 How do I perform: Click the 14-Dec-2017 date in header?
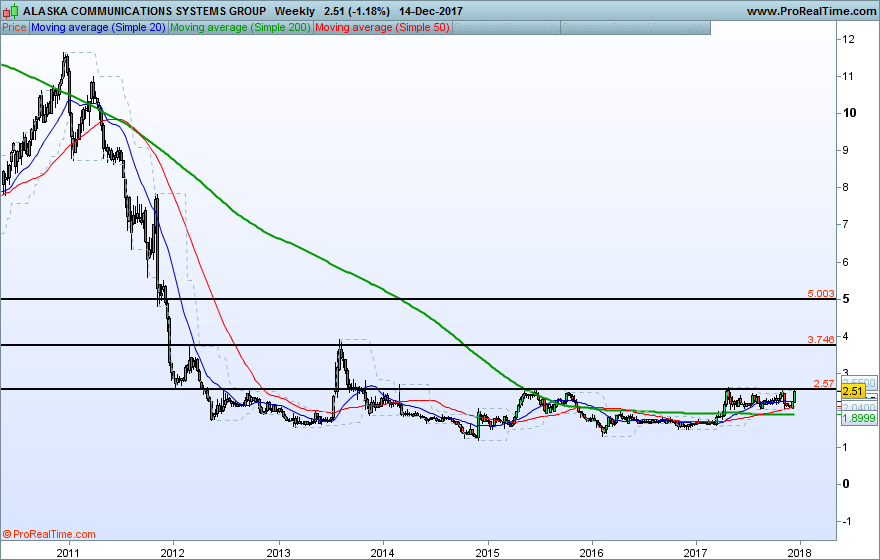(x=430, y=11)
